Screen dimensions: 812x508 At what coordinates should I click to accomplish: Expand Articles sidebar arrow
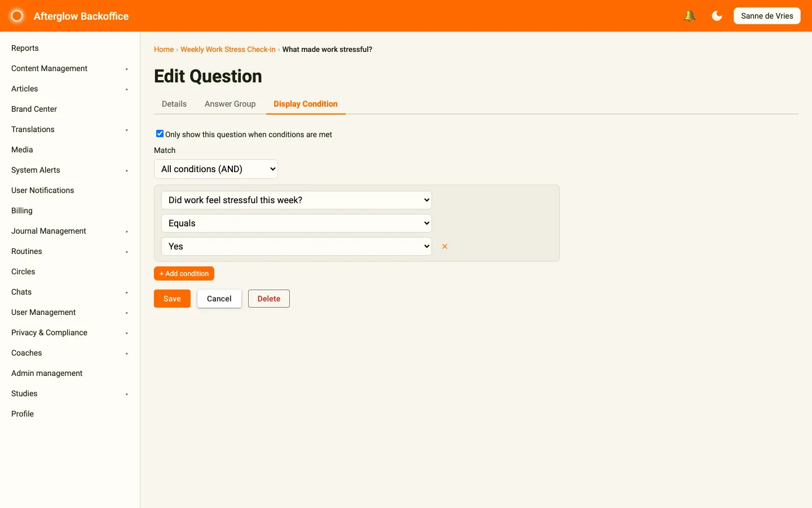pyautogui.click(x=127, y=89)
